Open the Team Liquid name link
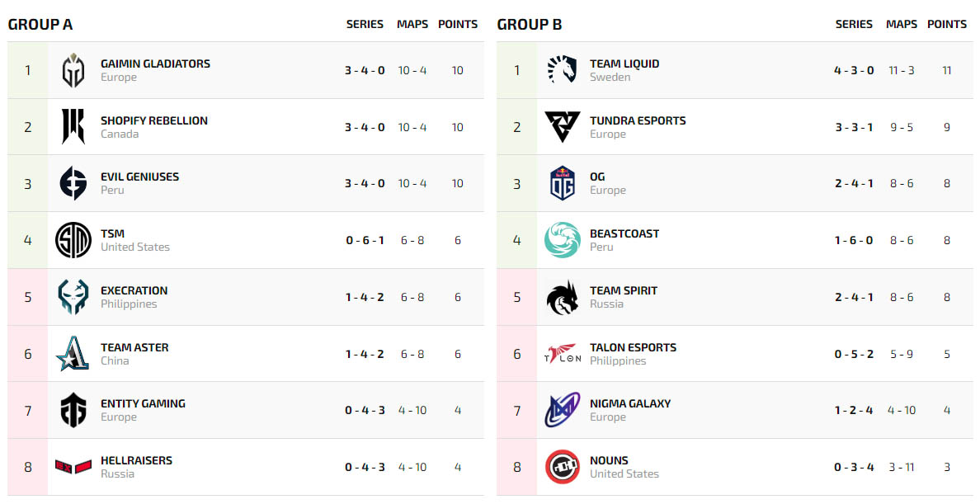 [x=624, y=64]
